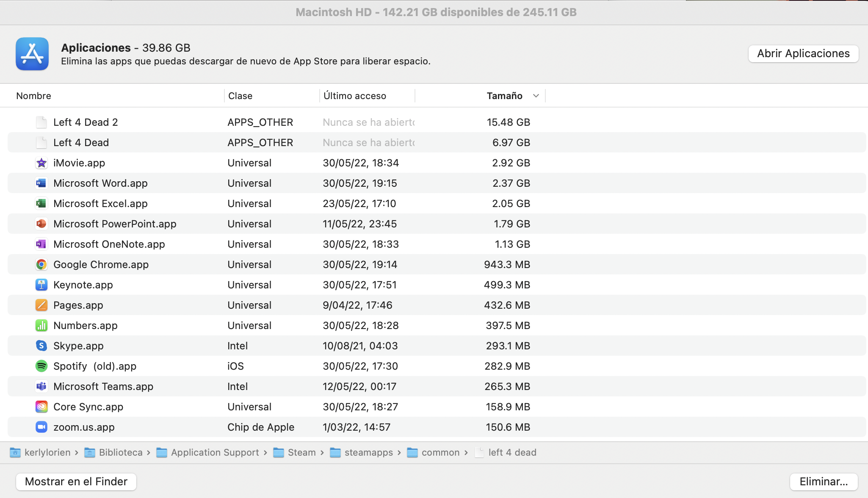Select the Microsoft Word app icon
This screenshot has height=498, width=868.
(x=41, y=183)
